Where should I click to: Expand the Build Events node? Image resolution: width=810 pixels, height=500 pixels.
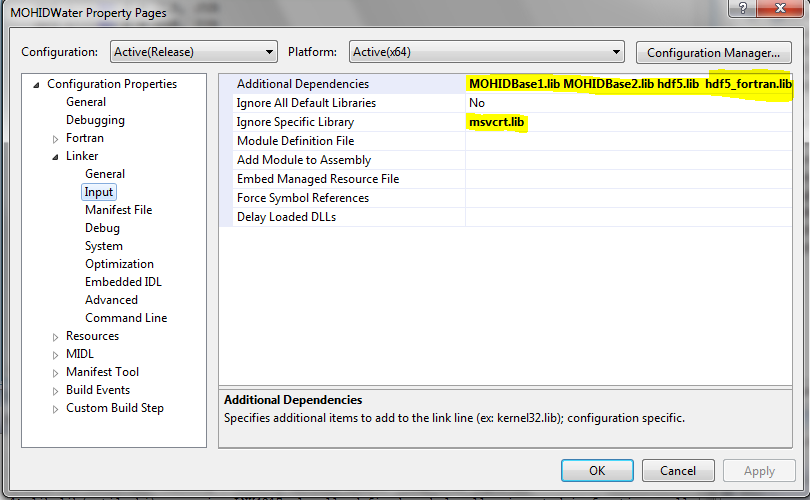[56, 391]
